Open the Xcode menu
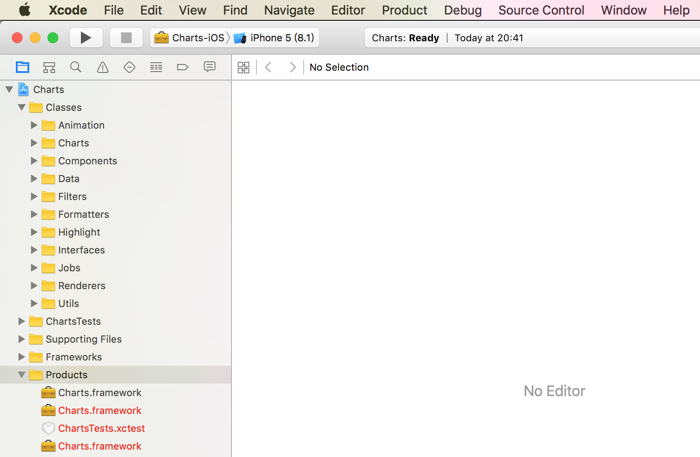The image size is (700, 457). [x=68, y=10]
